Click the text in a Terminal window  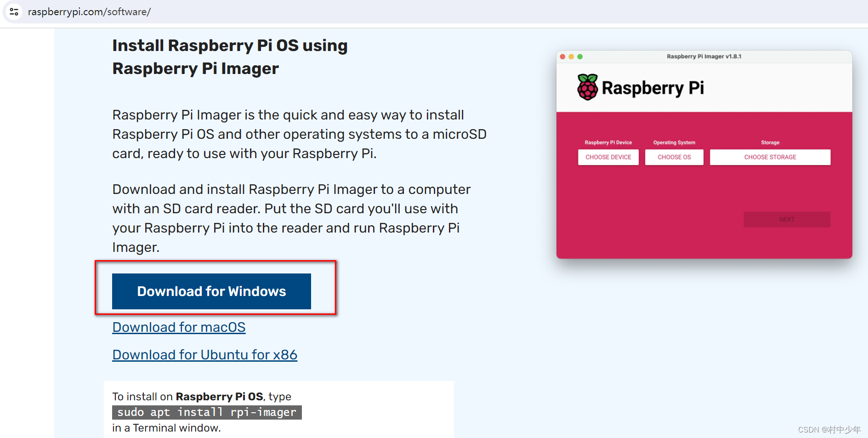pyautogui.click(x=166, y=428)
